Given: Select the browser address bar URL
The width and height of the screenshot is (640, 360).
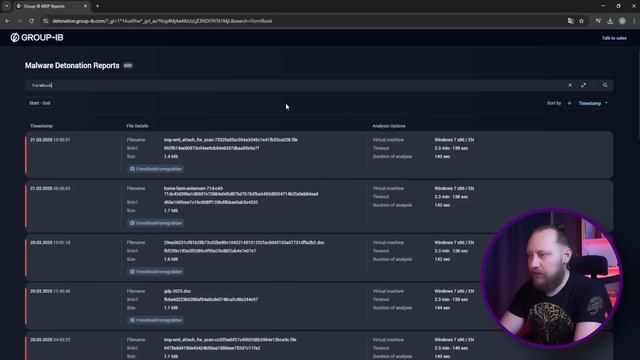Looking at the screenshot, I should click(162, 21).
